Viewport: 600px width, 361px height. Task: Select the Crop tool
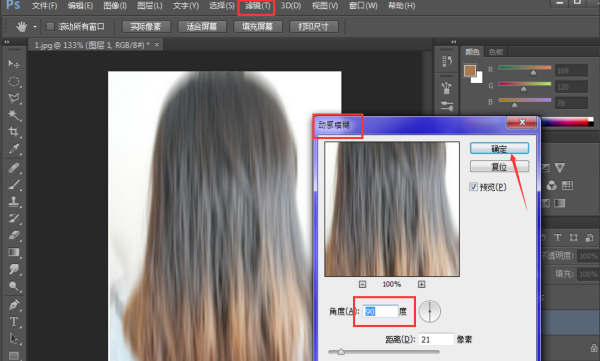tap(14, 132)
